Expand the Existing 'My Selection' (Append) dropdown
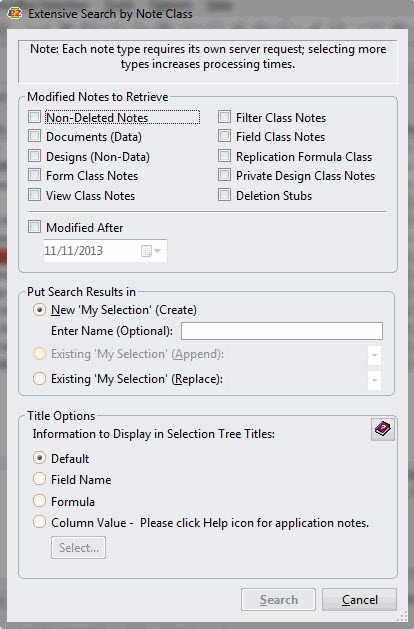Screen dimensions: 414x629 (x=374, y=355)
